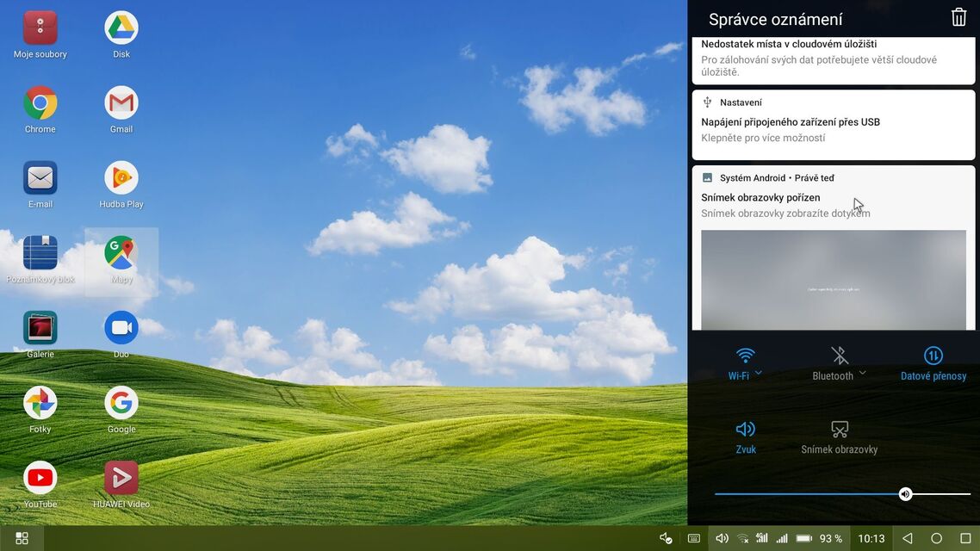980x551 pixels.
Task: Open the Chrome browser app
Action: coord(40,103)
